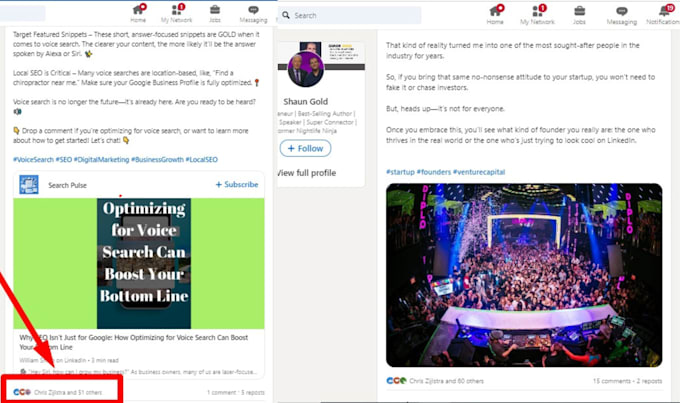Click the #startup hashtag
This screenshot has height=403, width=680.
tap(400, 172)
